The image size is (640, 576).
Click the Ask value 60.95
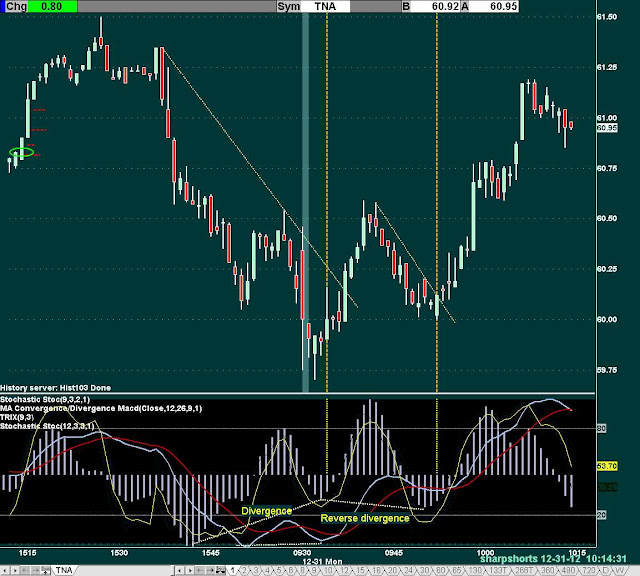click(494, 6)
